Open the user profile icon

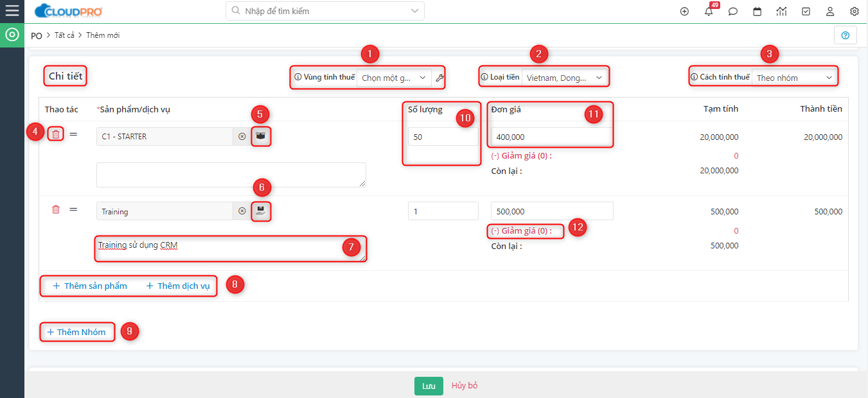(830, 12)
